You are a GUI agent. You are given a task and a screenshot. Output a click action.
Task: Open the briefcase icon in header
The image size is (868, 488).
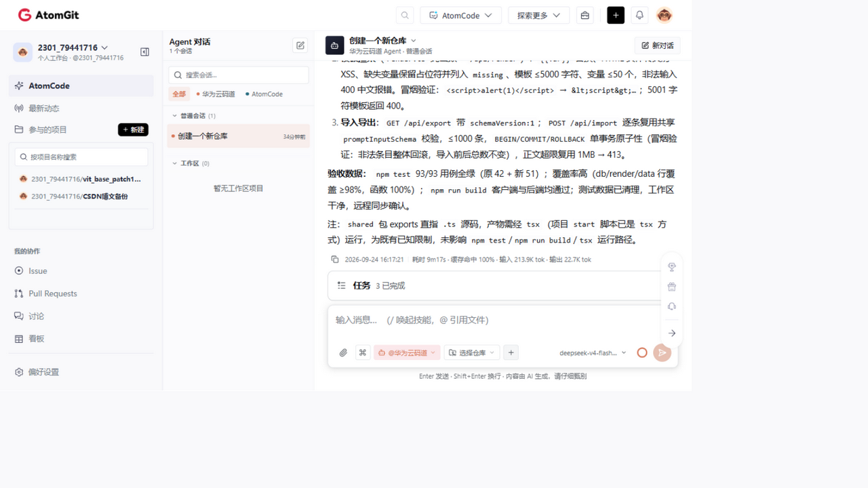585,16
